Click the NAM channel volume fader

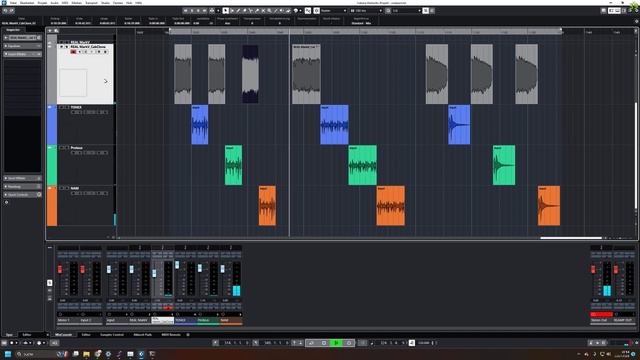pos(222,269)
